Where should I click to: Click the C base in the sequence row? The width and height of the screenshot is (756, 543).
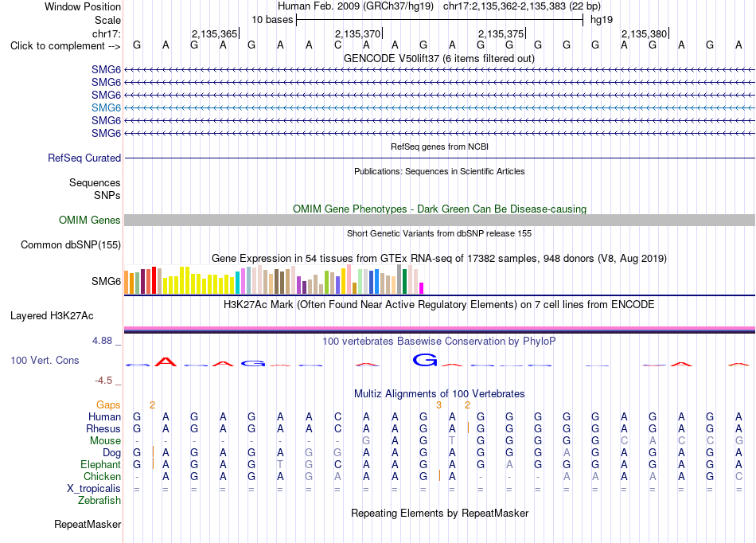point(337,45)
